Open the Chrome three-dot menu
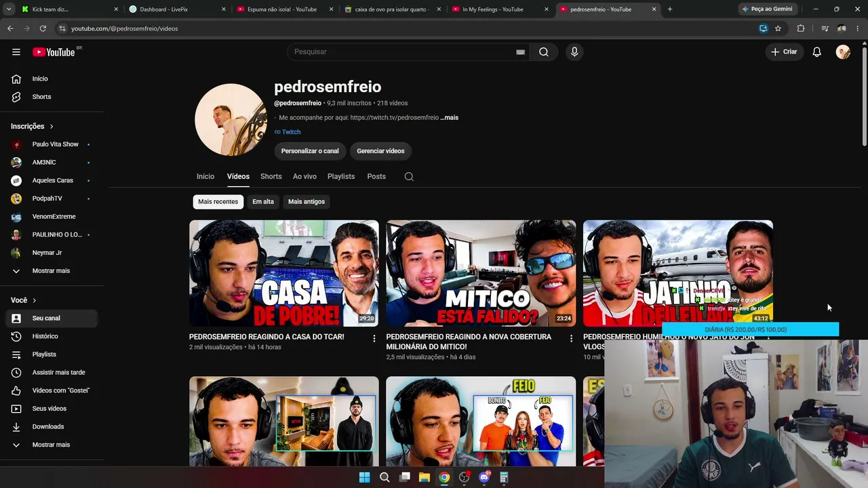868x488 pixels. point(858,28)
